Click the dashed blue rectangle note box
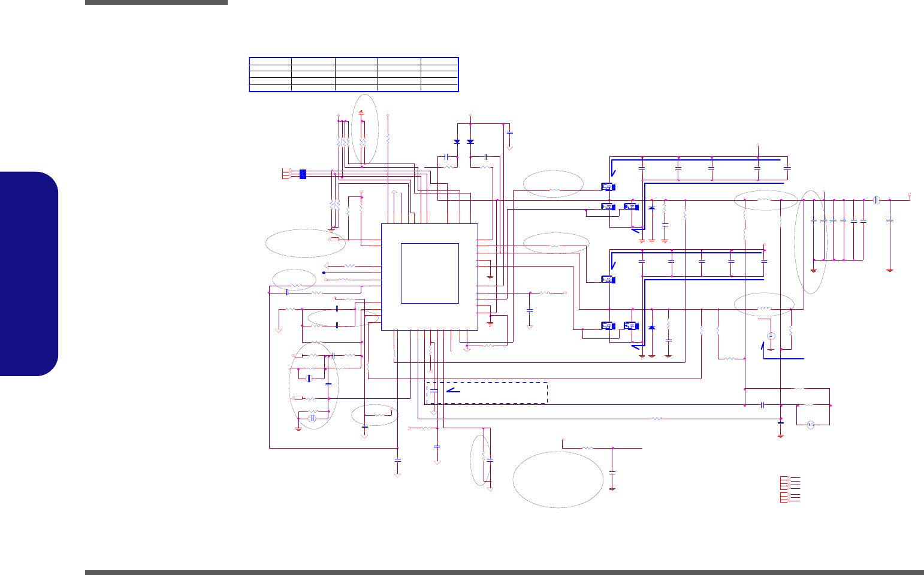The image size is (924, 575). pos(487,392)
